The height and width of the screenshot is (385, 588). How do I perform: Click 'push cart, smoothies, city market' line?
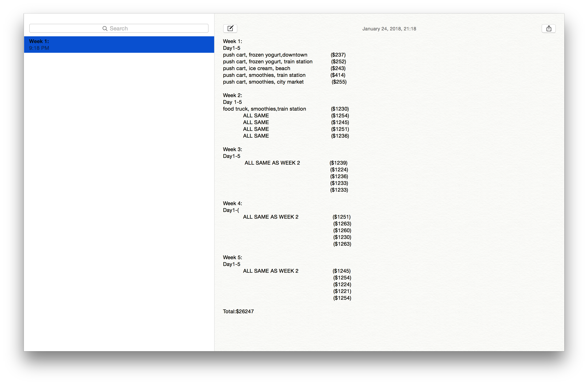coord(263,82)
